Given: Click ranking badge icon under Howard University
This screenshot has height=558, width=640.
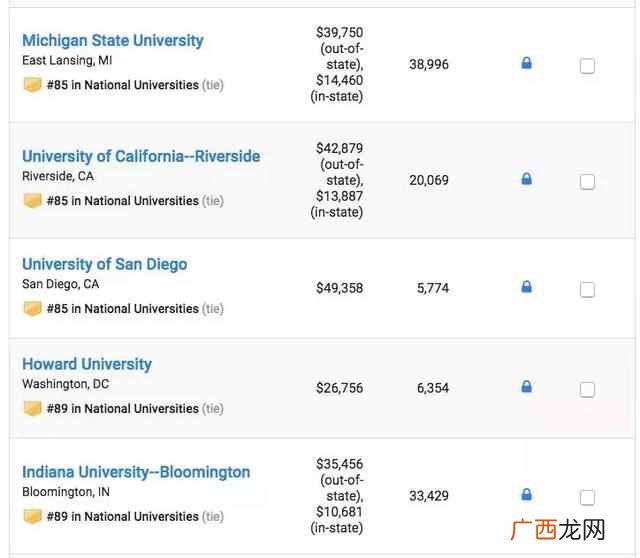Looking at the screenshot, I should pos(32,408).
